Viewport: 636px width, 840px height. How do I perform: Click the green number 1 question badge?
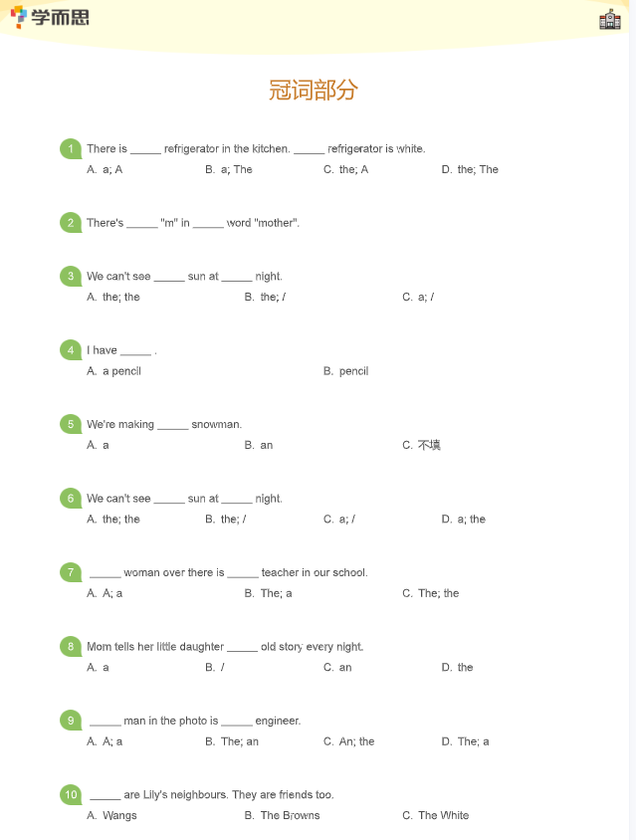click(x=70, y=149)
